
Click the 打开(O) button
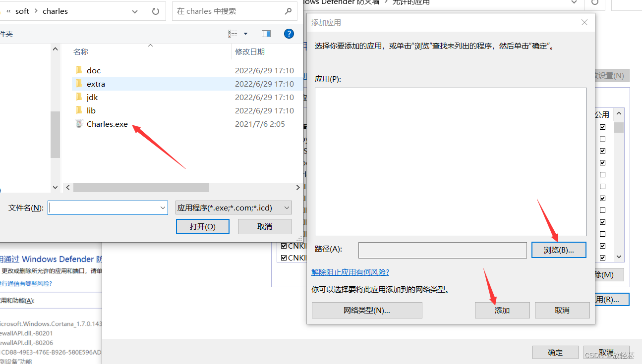(203, 226)
